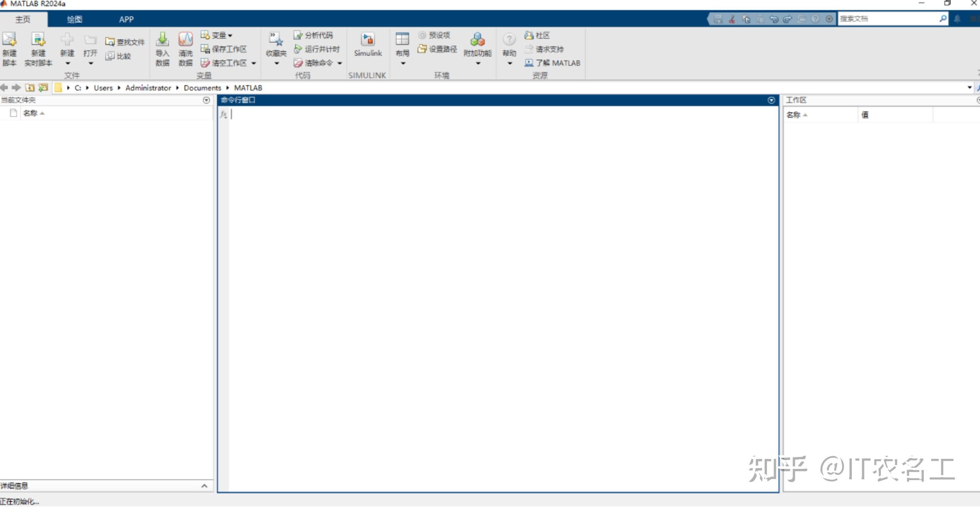
Task: Open the Layout (布局) icon
Action: (402, 39)
